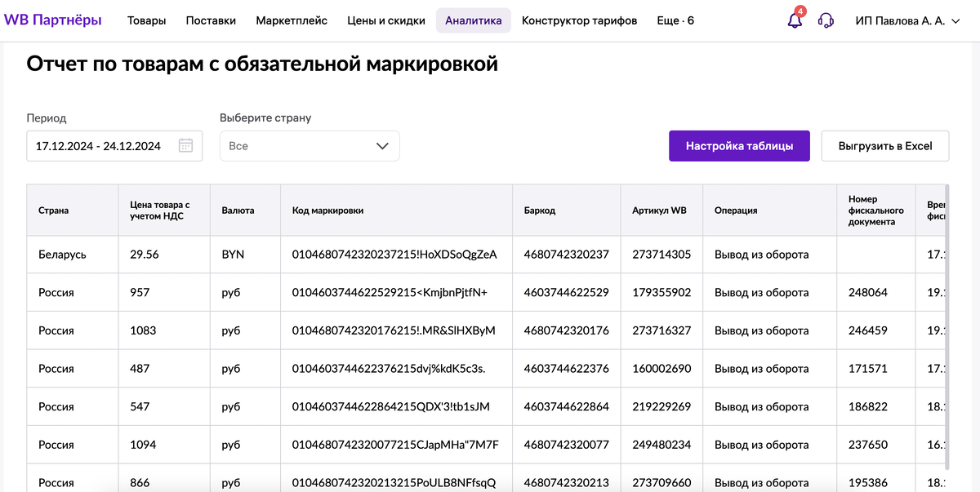Screen dimensions: 980x492
Task: Click the WB Партнёры logo
Action: [x=54, y=20]
